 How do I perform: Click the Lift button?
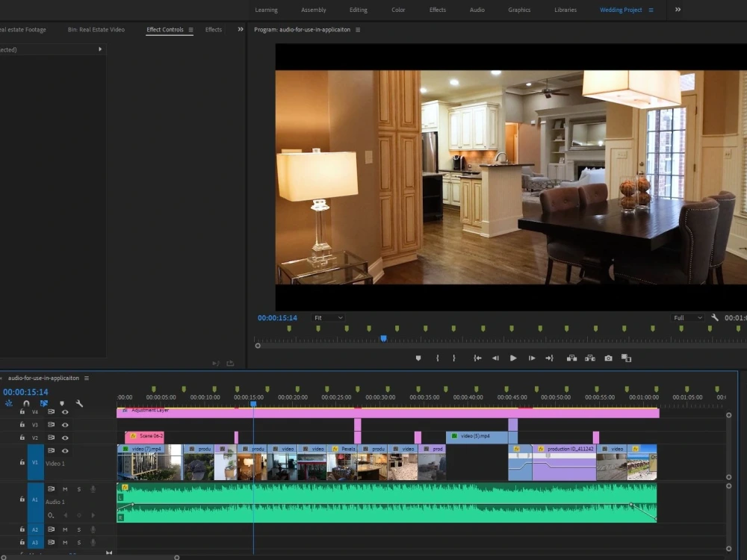click(571, 358)
